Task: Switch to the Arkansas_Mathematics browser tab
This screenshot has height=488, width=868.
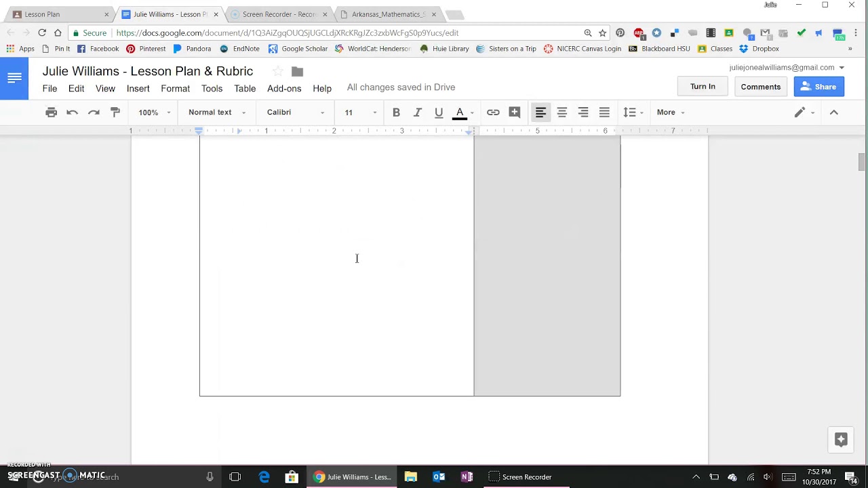Action: 388,14
